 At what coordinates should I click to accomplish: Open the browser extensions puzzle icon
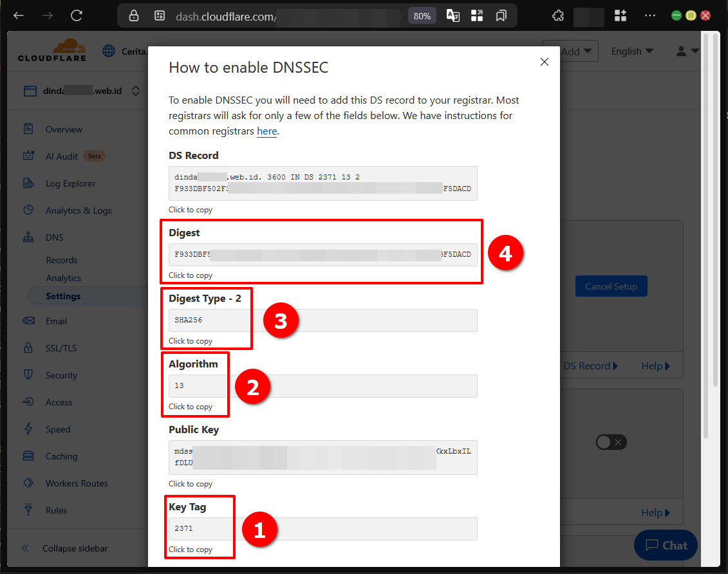click(x=557, y=16)
